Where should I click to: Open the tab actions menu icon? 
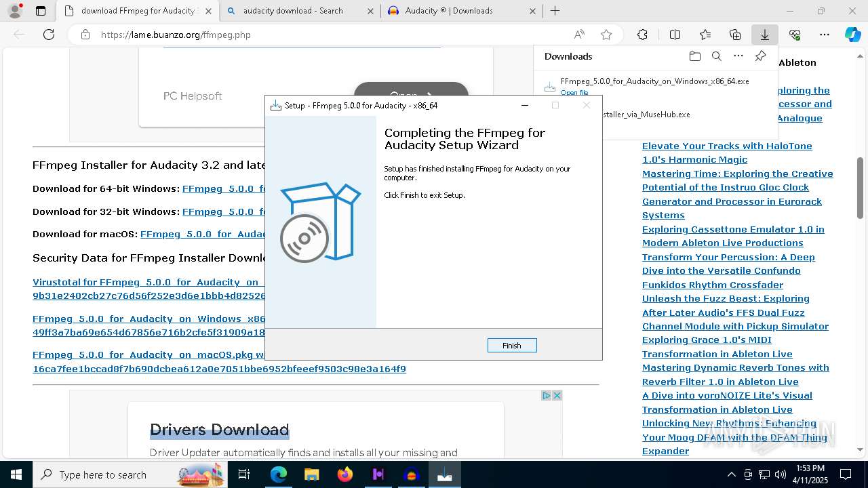coord(41,11)
